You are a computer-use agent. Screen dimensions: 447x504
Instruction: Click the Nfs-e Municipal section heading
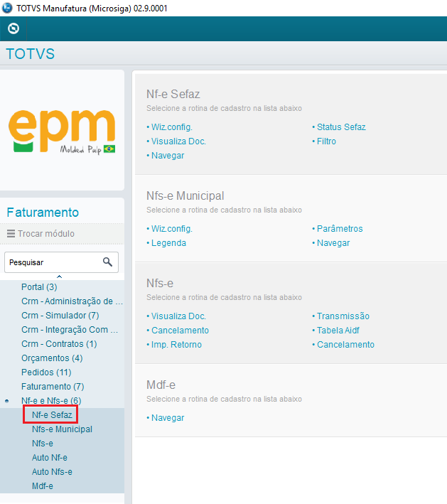coord(185,195)
